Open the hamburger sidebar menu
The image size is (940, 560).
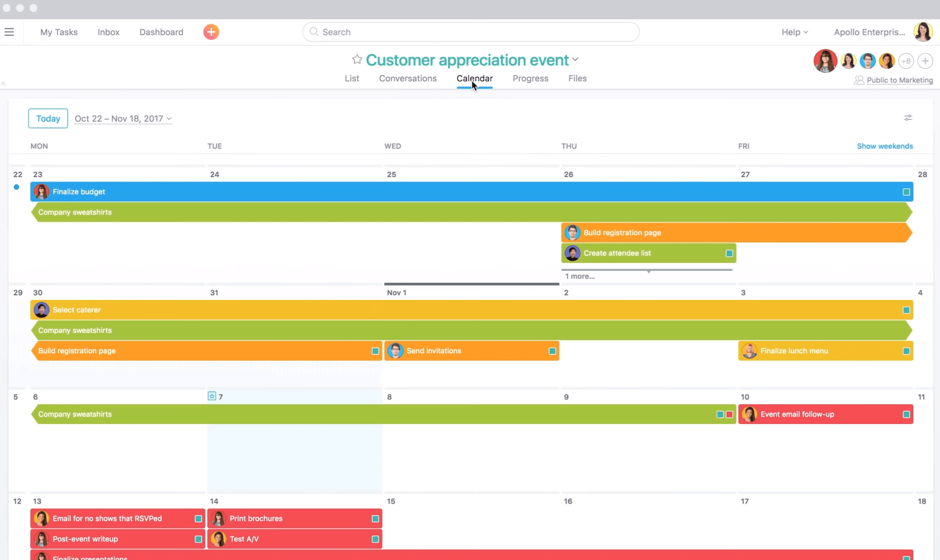point(9,32)
